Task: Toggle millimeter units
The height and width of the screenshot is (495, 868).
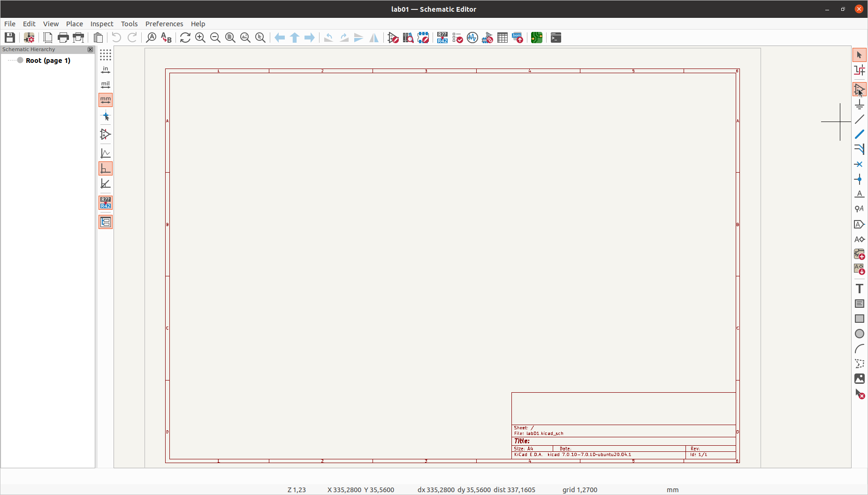Action: pyautogui.click(x=105, y=99)
